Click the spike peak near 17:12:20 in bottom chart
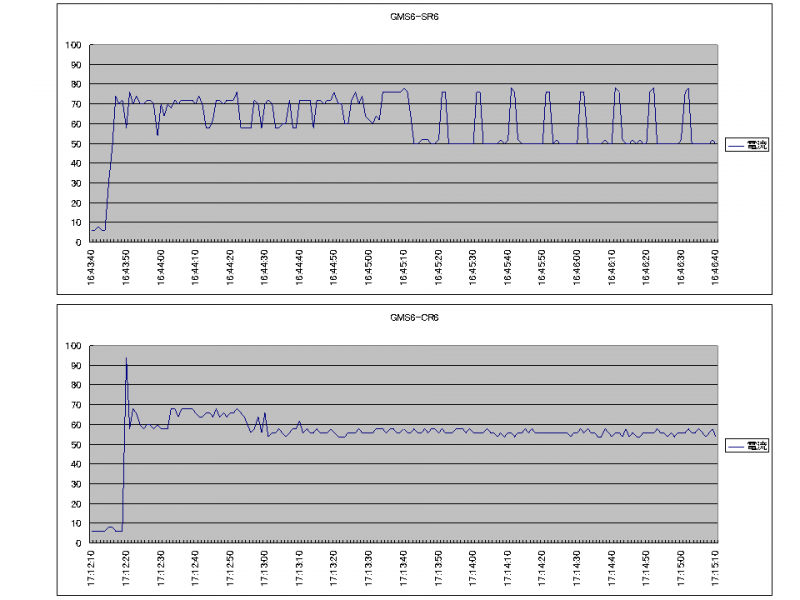The height and width of the screenshot is (600, 800). (126, 359)
